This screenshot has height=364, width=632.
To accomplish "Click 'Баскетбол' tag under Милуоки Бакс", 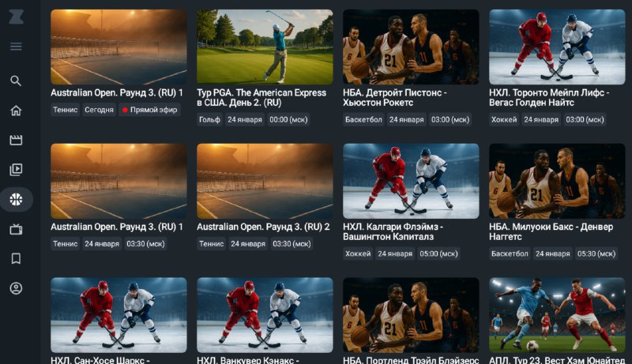I will click(x=510, y=253).
